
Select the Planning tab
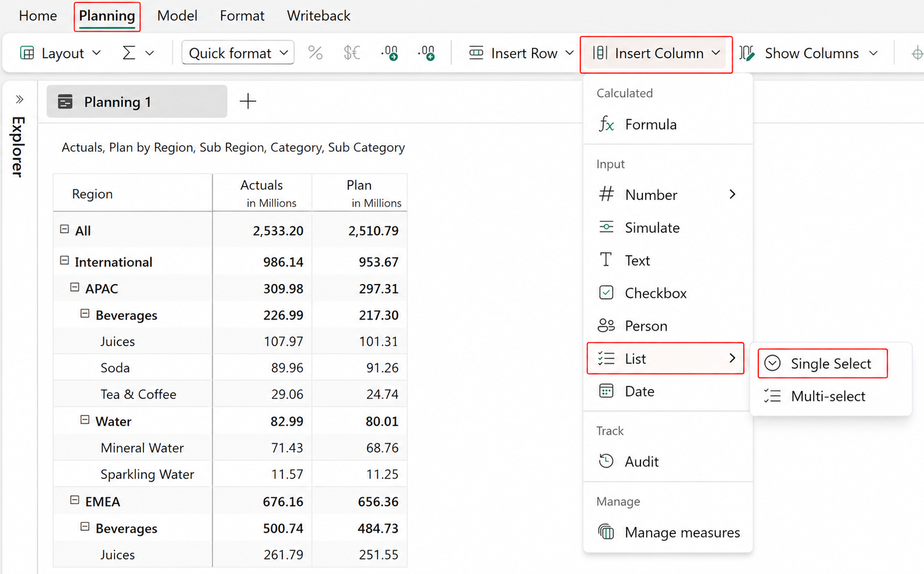coord(107,16)
